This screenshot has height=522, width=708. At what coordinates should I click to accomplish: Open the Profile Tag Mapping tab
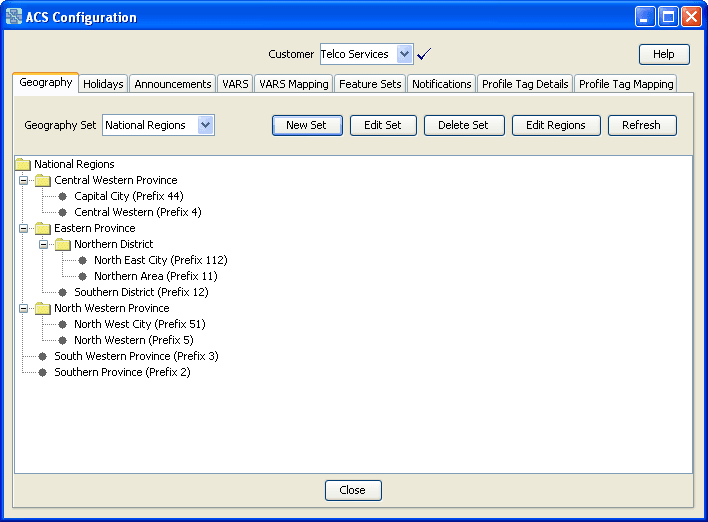[x=626, y=84]
